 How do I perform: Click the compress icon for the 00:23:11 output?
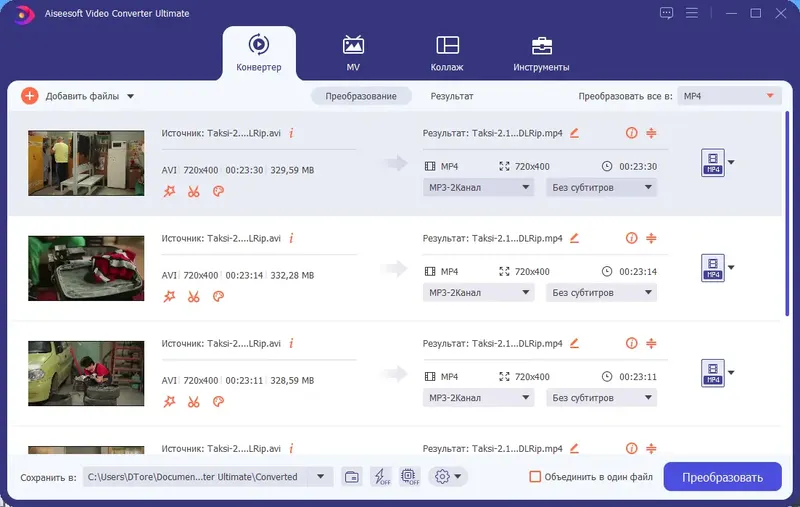651,343
